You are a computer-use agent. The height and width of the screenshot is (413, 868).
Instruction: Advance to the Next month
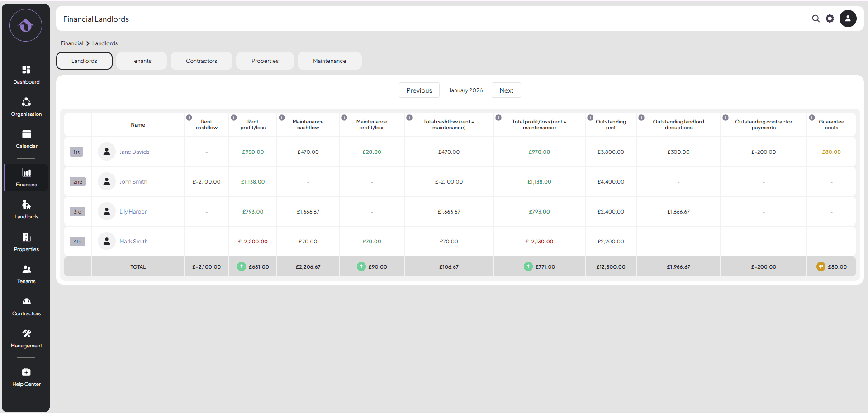(506, 90)
